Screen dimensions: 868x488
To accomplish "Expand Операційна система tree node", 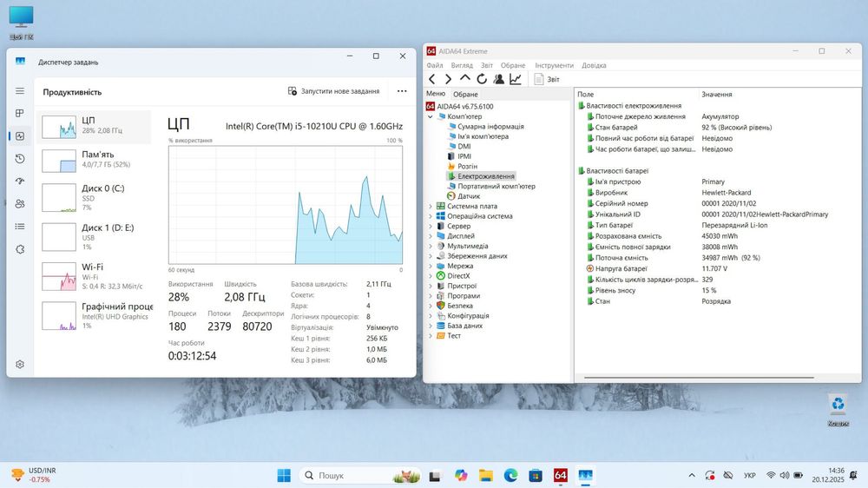I will [x=431, y=216].
